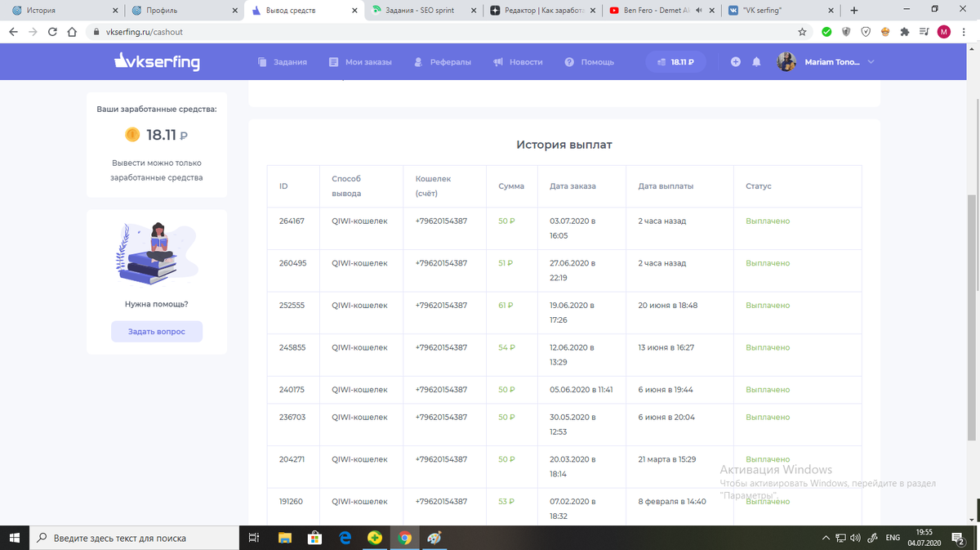Open the Новости section
The width and height of the screenshot is (980, 550).
tap(518, 62)
